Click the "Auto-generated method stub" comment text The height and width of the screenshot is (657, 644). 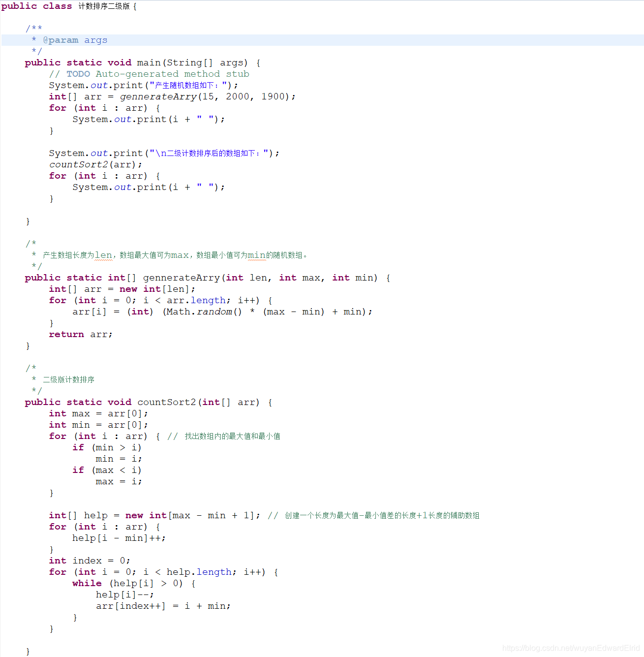(x=172, y=74)
